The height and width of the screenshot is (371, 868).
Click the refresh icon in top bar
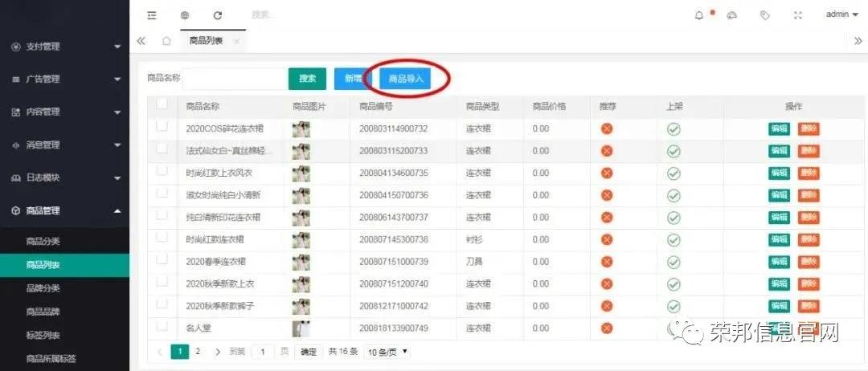(x=218, y=15)
